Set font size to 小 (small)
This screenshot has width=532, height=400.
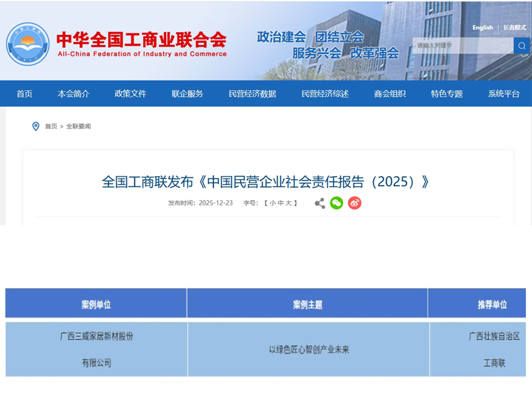pyautogui.click(x=272, y=203)
